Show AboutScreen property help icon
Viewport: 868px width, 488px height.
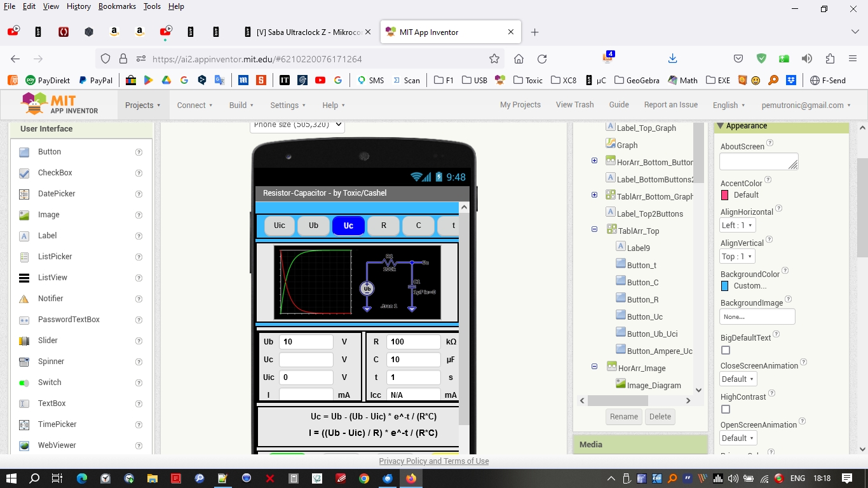click(770, 144)
